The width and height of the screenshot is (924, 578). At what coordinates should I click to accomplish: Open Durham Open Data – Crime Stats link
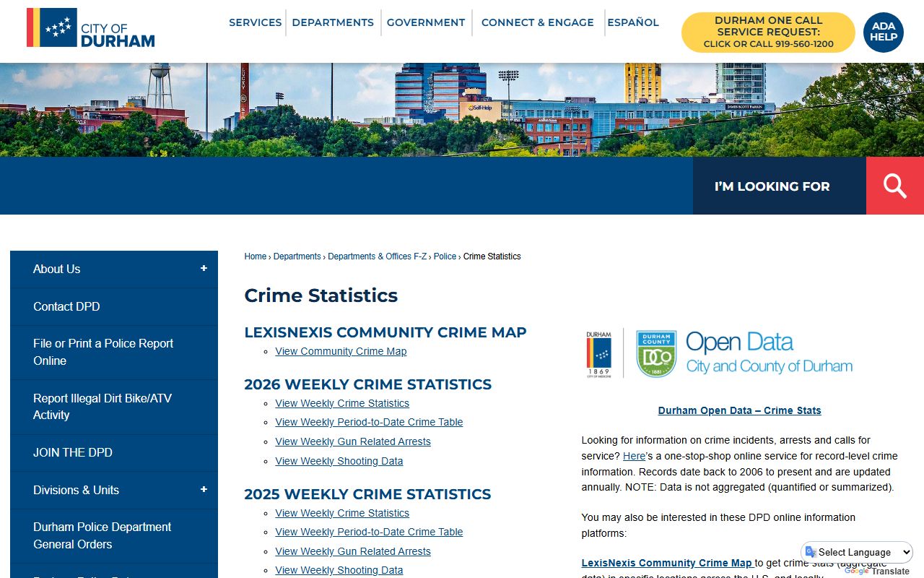pyautogui.click(x=739, y=410)
